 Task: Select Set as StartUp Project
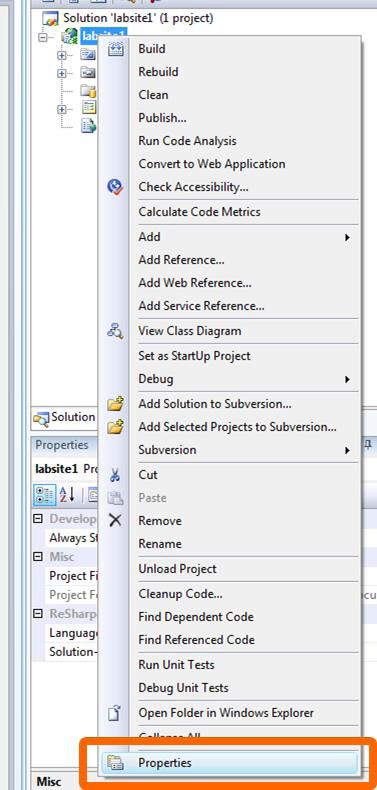point(195,356)
